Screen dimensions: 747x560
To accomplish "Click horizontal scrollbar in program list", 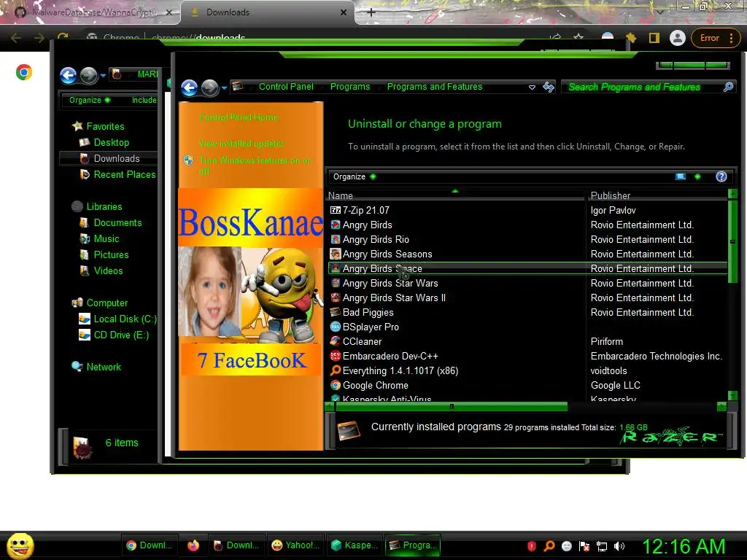I will pyautogui.click(x=452, y=407).
